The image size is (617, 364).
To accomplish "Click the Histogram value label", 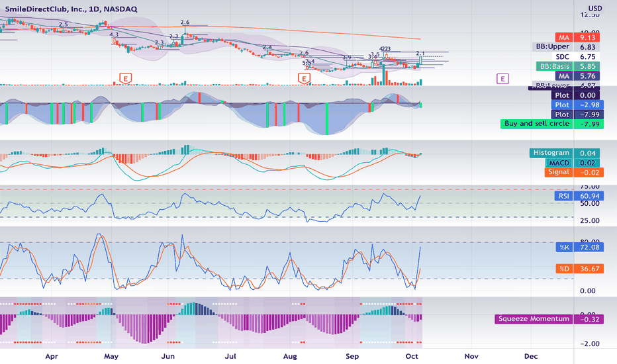I will point(565,153).
